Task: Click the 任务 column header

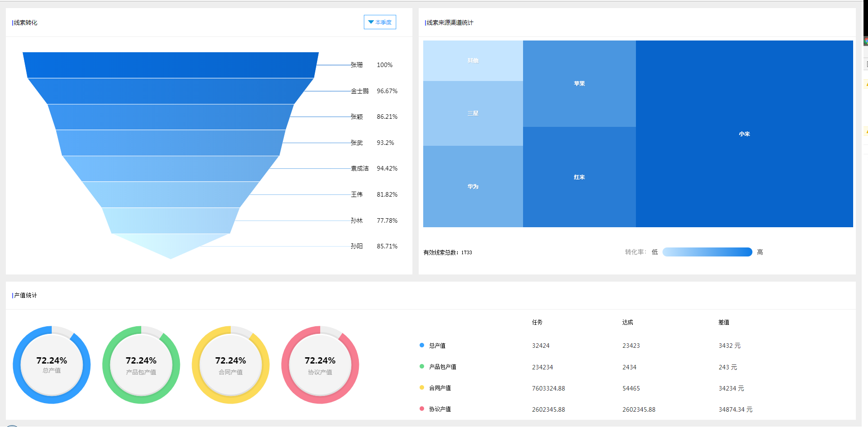Action: (537, 322)
